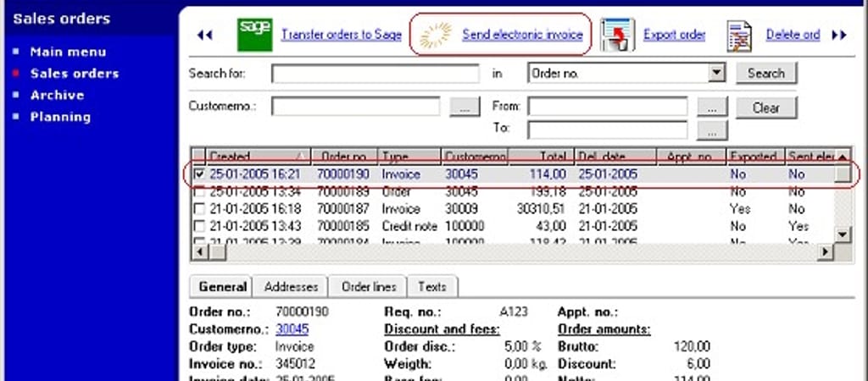Tick checkbox for order 70000187
The height and width of the screenshot is (381, 868).
click(199, 209)
